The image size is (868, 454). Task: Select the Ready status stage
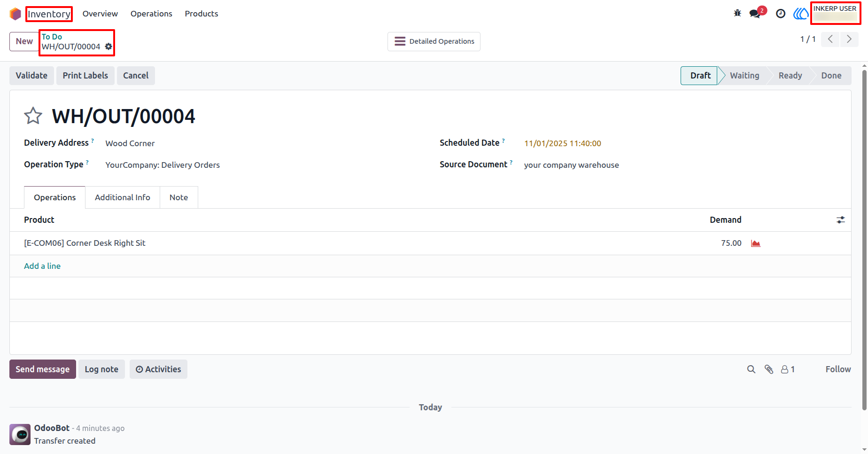(x=790, y=76)
